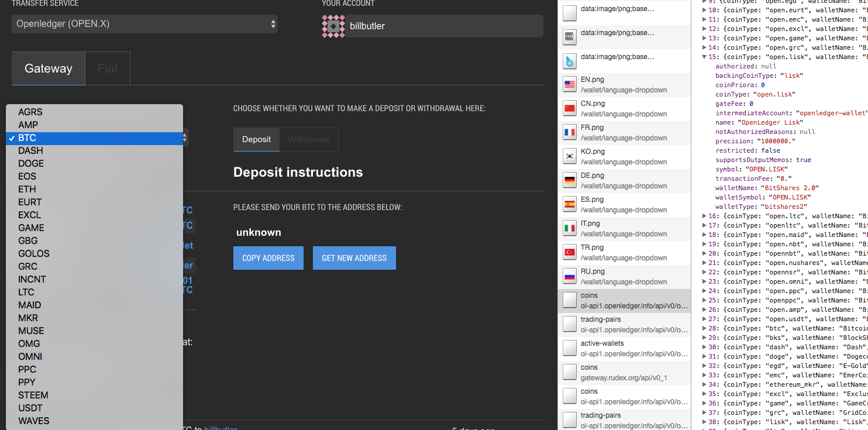Choose PPY from the coin list
868x430 pixels.
point(94,382)
